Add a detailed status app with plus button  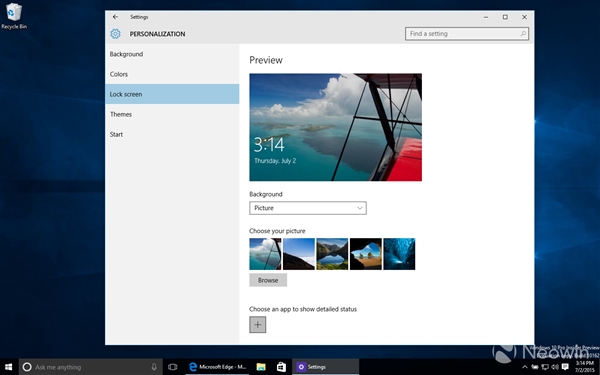coord(258,324)
